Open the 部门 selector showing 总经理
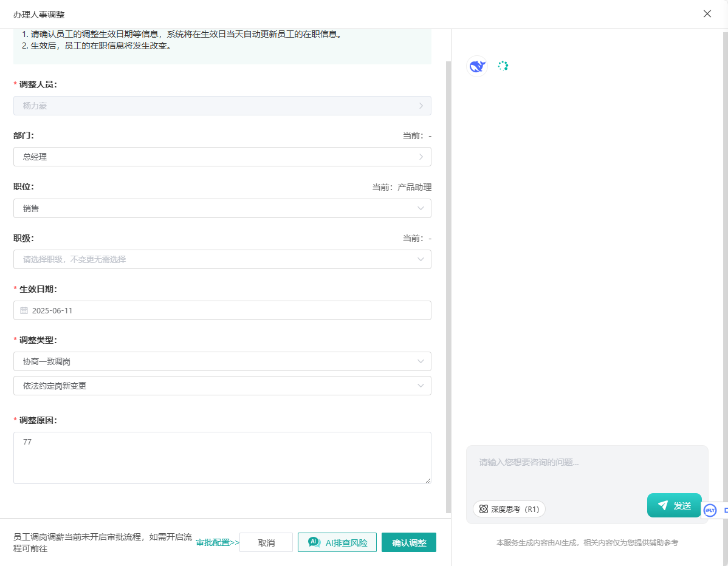Screen dimensions: 728x566 click(222, 157)
